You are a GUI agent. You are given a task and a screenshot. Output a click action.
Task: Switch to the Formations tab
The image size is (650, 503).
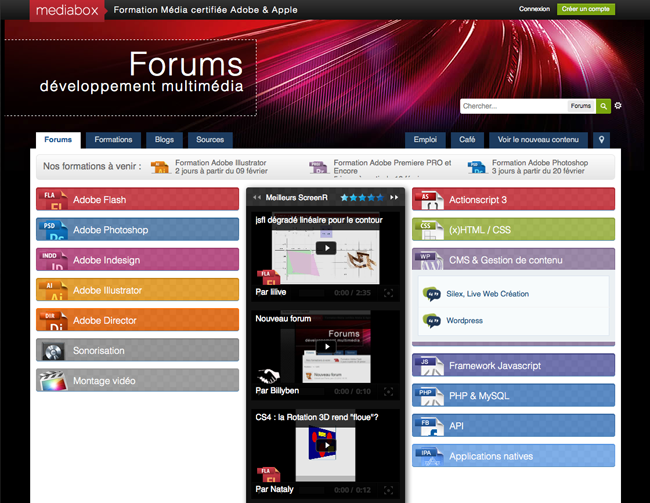[x=113, y=140]
